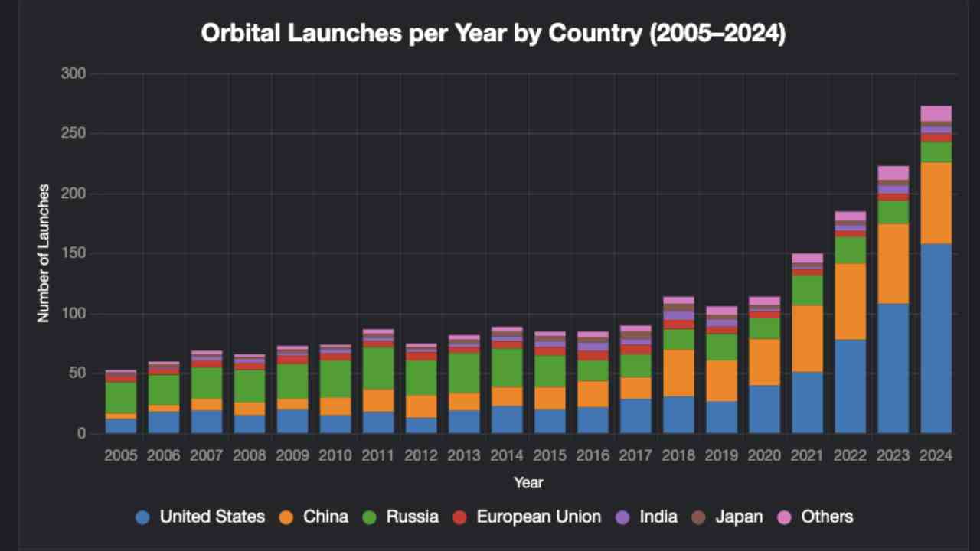This screenshot has width=980, height=551.
Task: Click the pink Others segment atop 2024
Action: click(x=936, y=113)
